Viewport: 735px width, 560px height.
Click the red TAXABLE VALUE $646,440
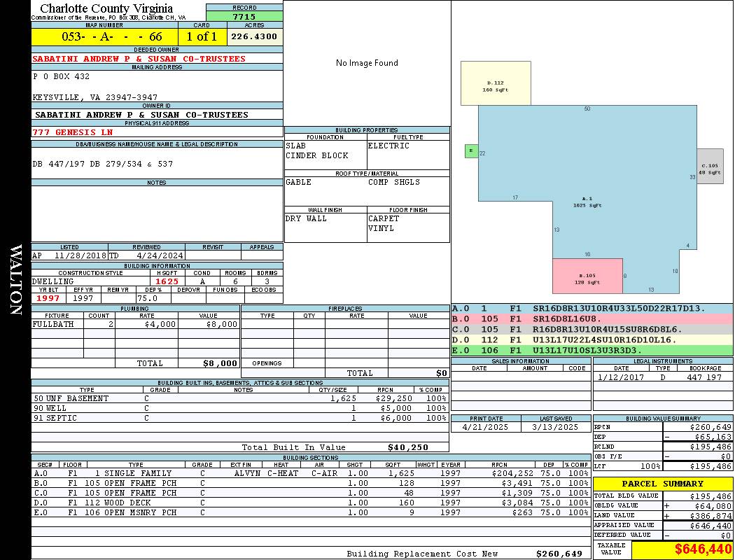pos(703,549)
